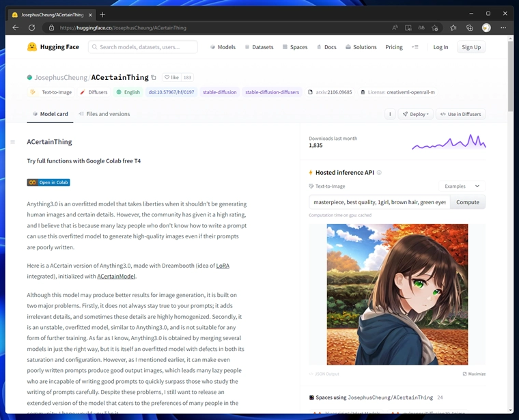This screenshot has width=519, height=420.
Task: Click the ACertainThing heading
Action: click(x=50, y=142)
